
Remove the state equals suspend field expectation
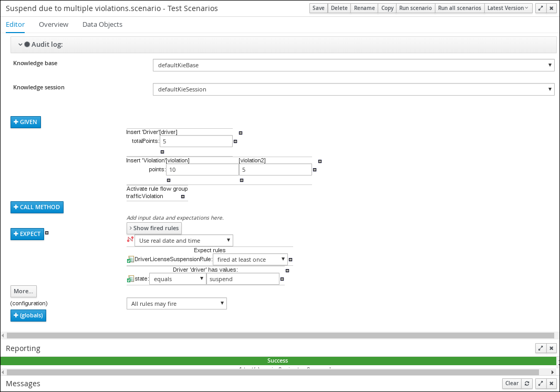tap(282, 279)
